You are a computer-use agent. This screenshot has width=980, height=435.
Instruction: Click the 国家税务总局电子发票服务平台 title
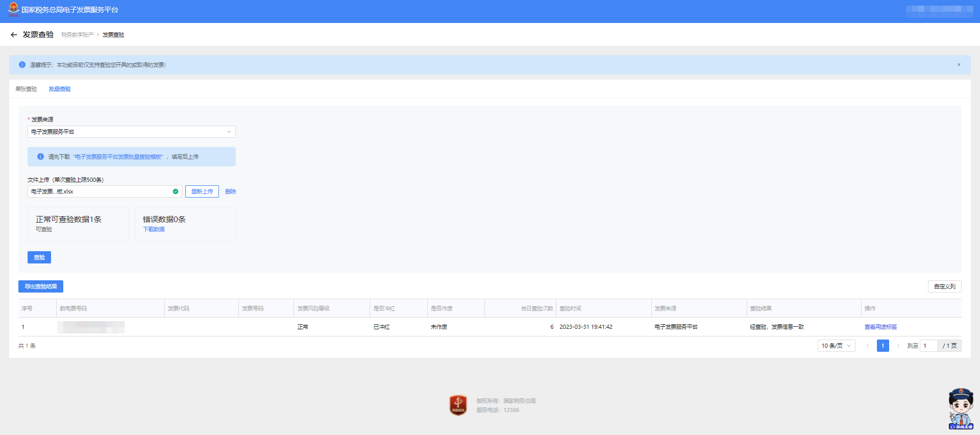click(70, 10)
